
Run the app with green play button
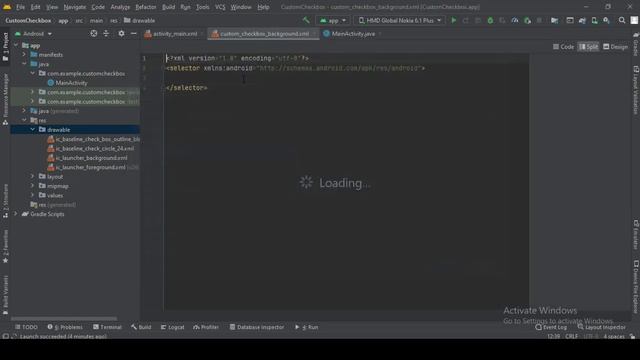tap(453, 20)
